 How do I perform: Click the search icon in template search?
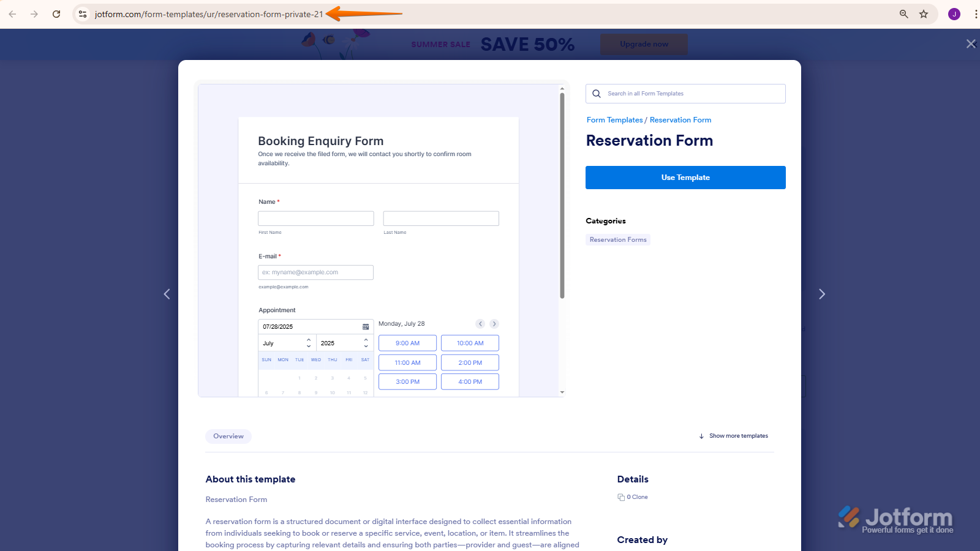tap(597, 94)
